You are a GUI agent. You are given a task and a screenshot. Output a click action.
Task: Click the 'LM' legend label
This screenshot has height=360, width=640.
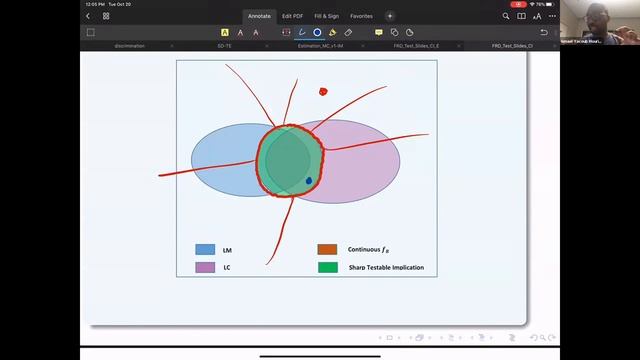point(227,250)
